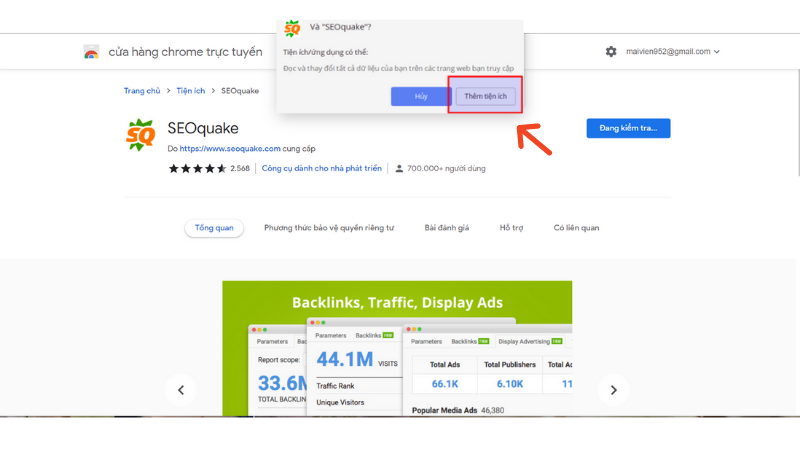This screenshot has width=800, height=450.
Task: Click the 66.1K Total Ads value
Action: point(445,384)
